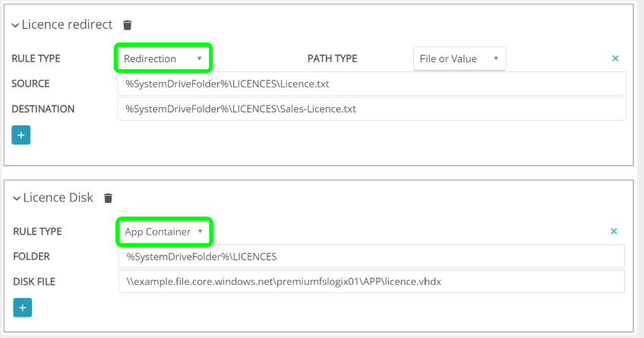Click the Disk File field containing licence.vhdx

click(371, 282)
